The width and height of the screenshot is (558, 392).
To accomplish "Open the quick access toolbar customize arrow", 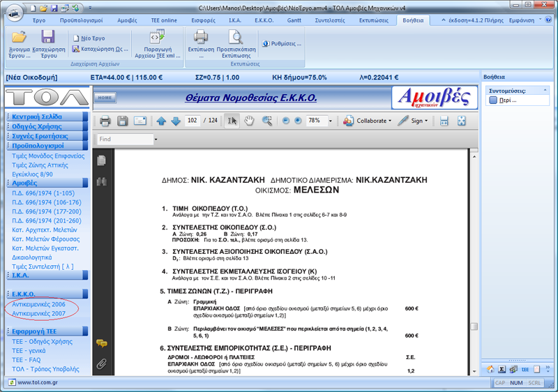I will (x=90, y=8).
